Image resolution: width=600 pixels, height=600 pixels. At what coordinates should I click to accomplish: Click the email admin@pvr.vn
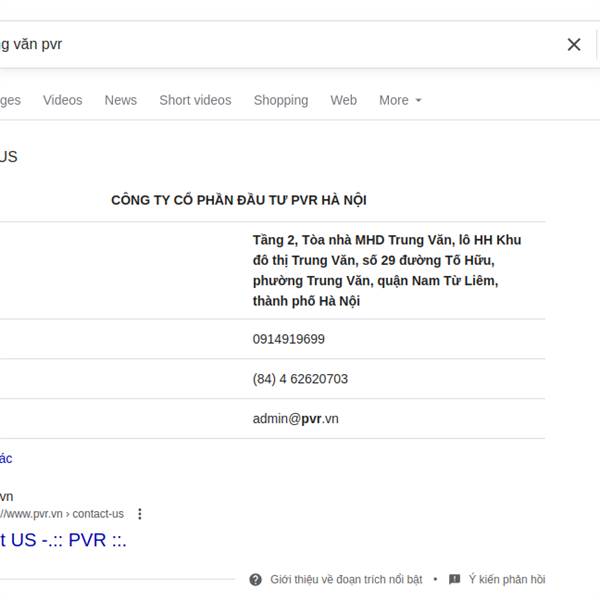[295, 419]
